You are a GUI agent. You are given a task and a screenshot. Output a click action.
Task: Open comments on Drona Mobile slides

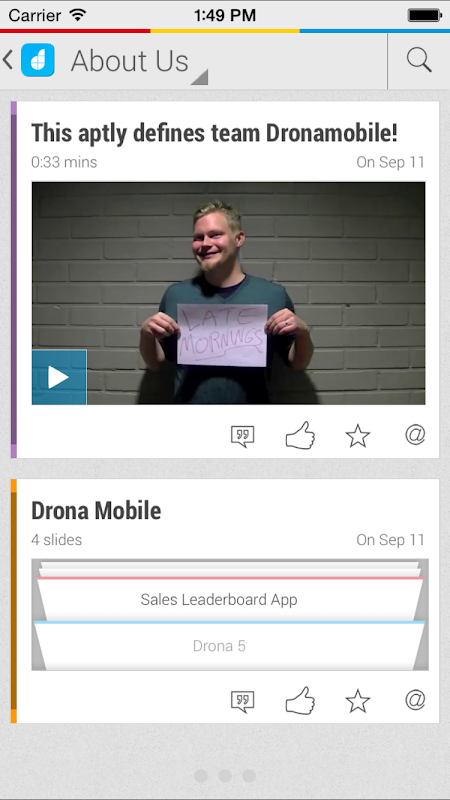pyautogui.click(x=242, y=702)
